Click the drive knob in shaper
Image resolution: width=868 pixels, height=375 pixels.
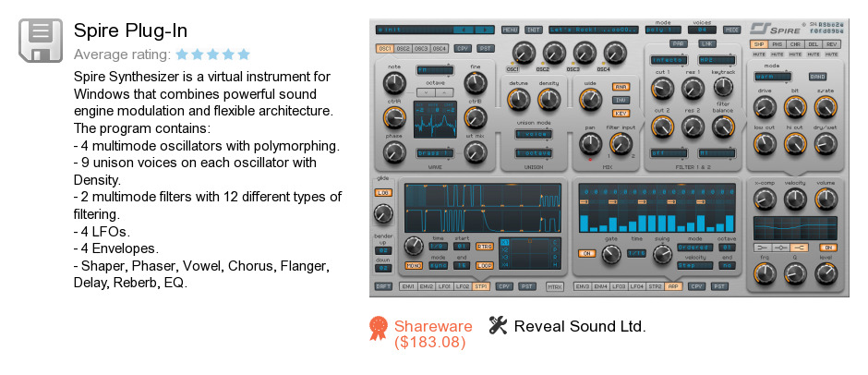click(765, 106)
